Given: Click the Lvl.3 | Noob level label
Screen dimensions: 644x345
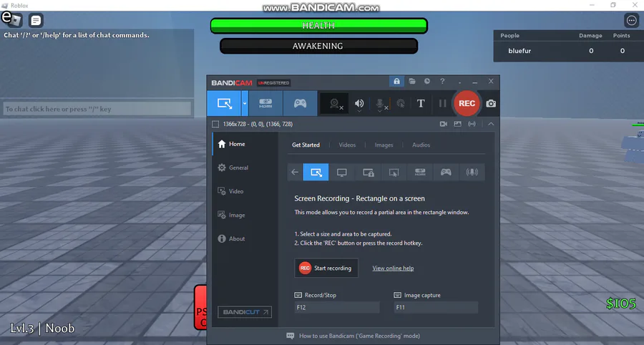Looking at the screenshot, I should click(42, 328).
